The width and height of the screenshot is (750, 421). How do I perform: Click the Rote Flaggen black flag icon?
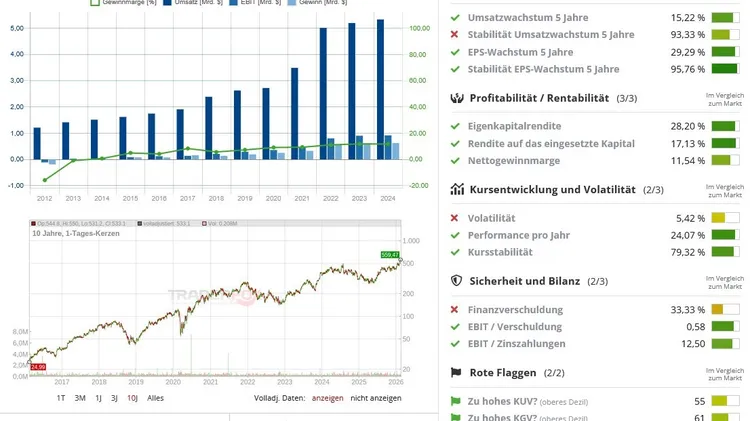(456, 373)
